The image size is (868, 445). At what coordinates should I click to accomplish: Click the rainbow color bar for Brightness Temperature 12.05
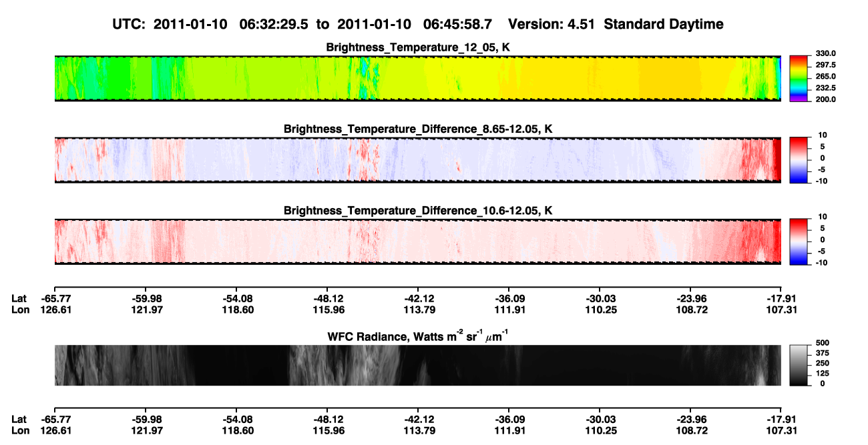[799, 78]
